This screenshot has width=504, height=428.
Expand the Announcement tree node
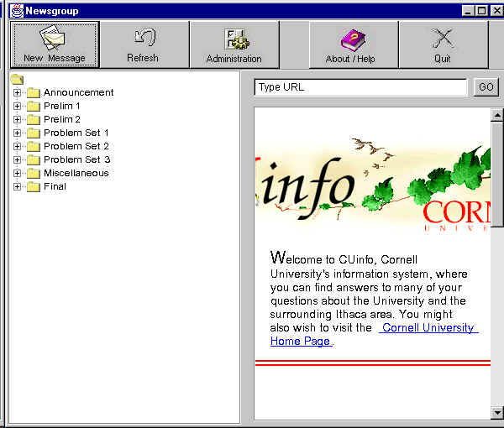click(x=17, y=92)
